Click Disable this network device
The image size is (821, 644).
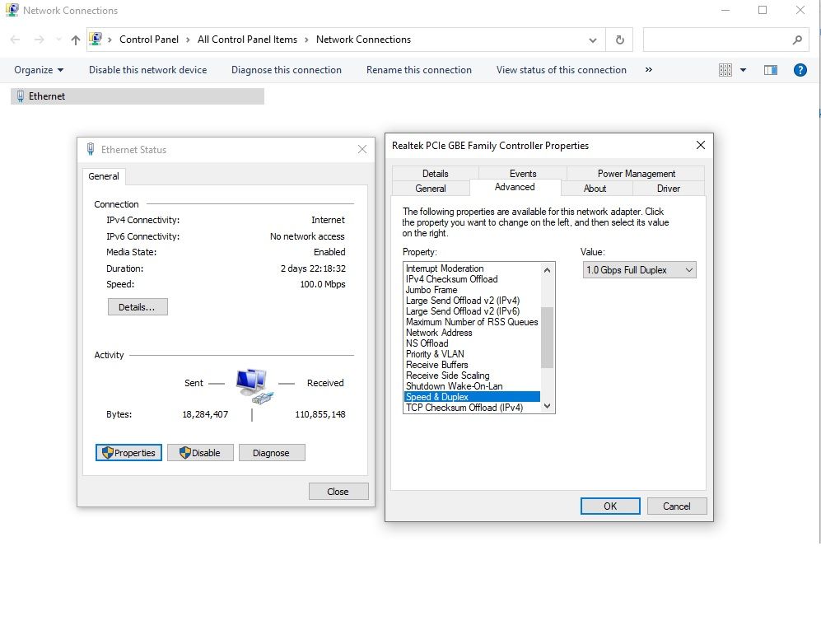[147, 70]
